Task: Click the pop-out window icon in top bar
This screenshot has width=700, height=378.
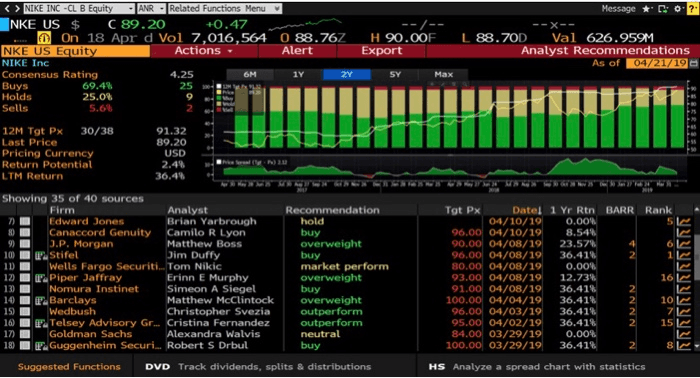Action: [663, 8]
